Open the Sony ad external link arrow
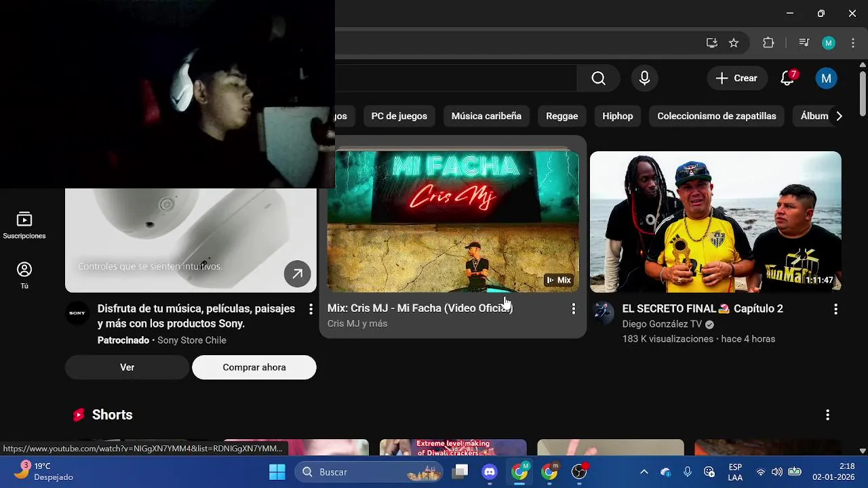This screenshot has width=868, height=488. tap(297, 274)
